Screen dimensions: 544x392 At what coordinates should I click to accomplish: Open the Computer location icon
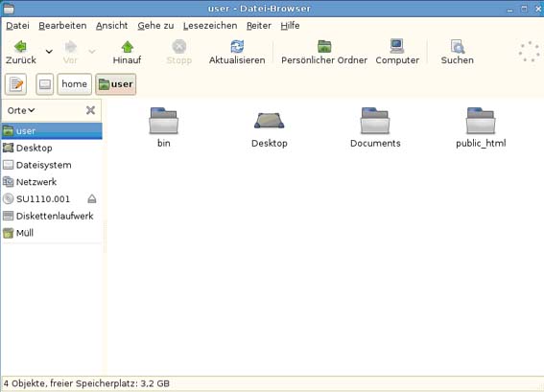[397, 52]
